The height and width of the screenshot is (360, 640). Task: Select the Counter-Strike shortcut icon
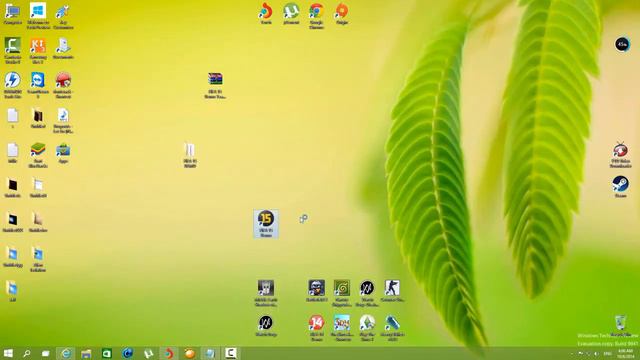(392, 288)
